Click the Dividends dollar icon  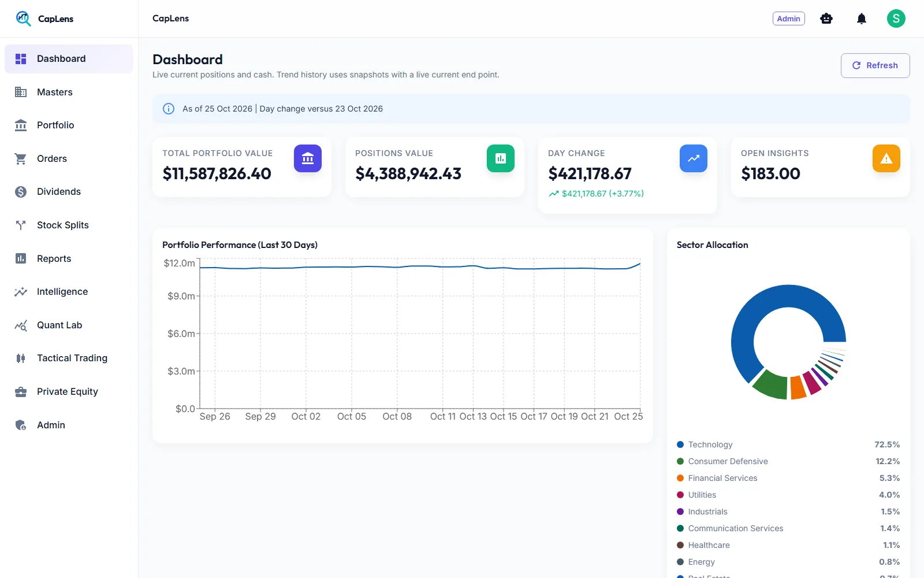21,192
